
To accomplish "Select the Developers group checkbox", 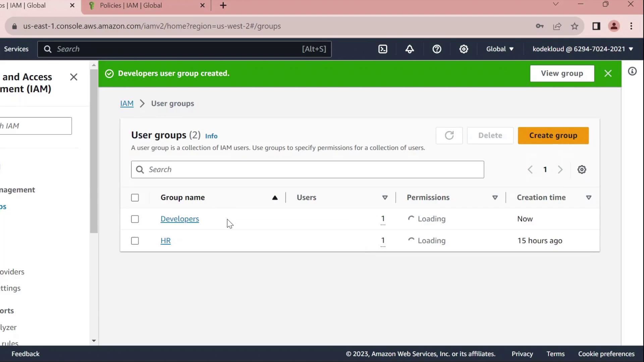I will point(135,219).
